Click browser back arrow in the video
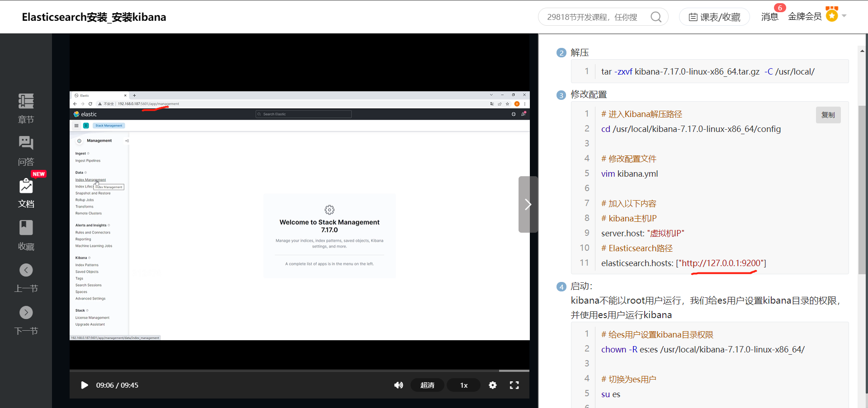868x408 pixels. [75, 103]
